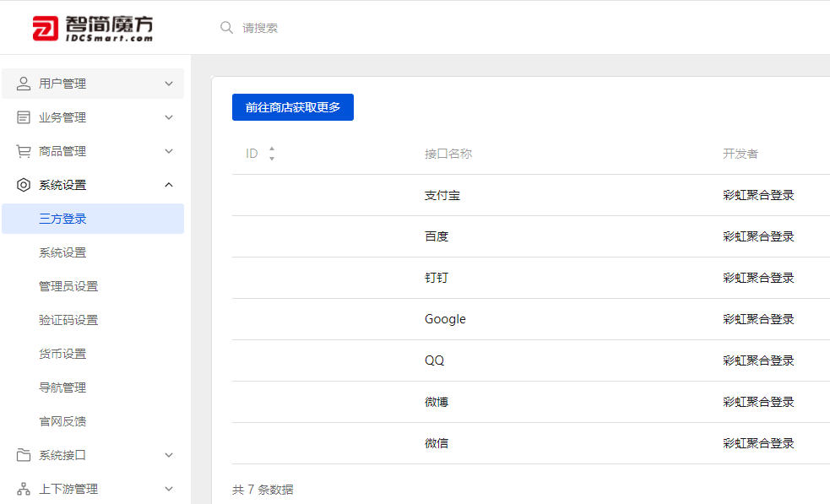
Task: Click 彩虹聚合登录 in the 百度 row
Action: pyautogui.click(x=758, y=236)
